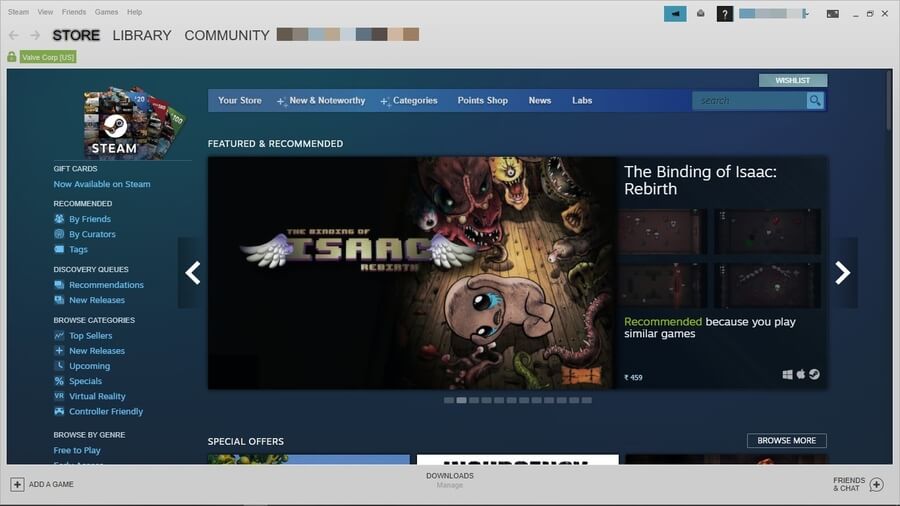900x506 pixels.
Task: Switch to the LIBRARY tab
Action: [142, 35]
